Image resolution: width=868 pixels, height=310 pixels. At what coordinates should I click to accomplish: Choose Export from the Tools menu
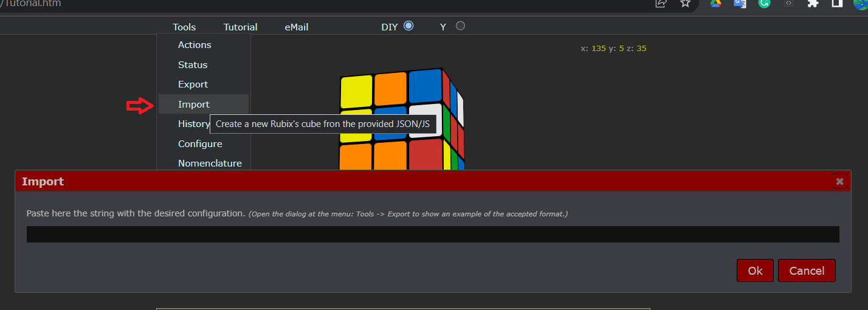(193, 84)
